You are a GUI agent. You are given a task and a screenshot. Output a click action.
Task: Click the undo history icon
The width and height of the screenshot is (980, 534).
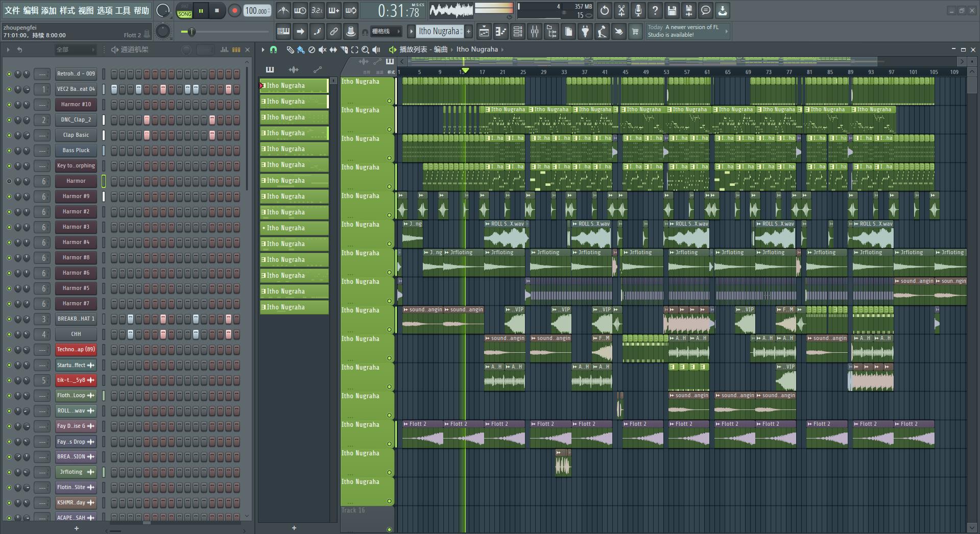(x=604, y=10)
